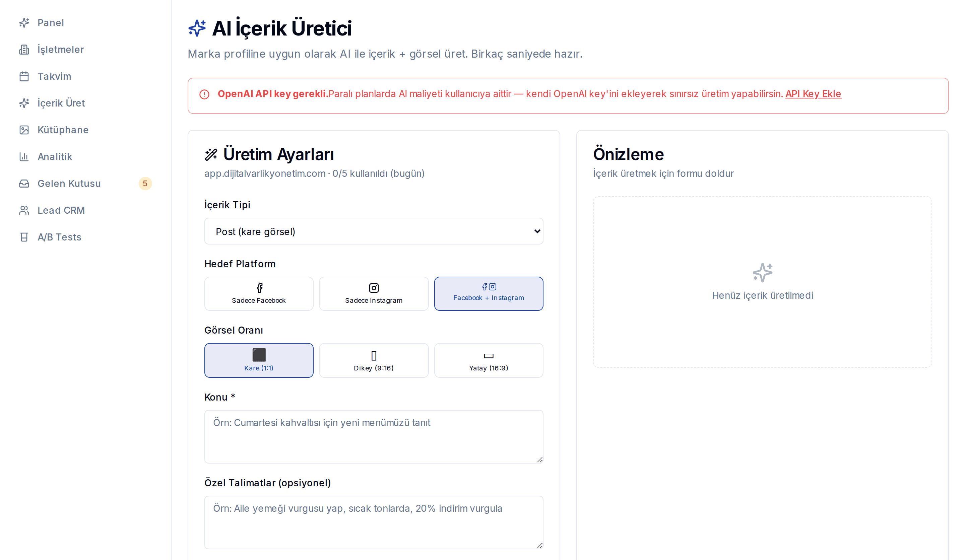The height and width of the screenshot is (560, 965).
Task: Click the Gelen Kutusu inbox icon
Action: point(24,183)
